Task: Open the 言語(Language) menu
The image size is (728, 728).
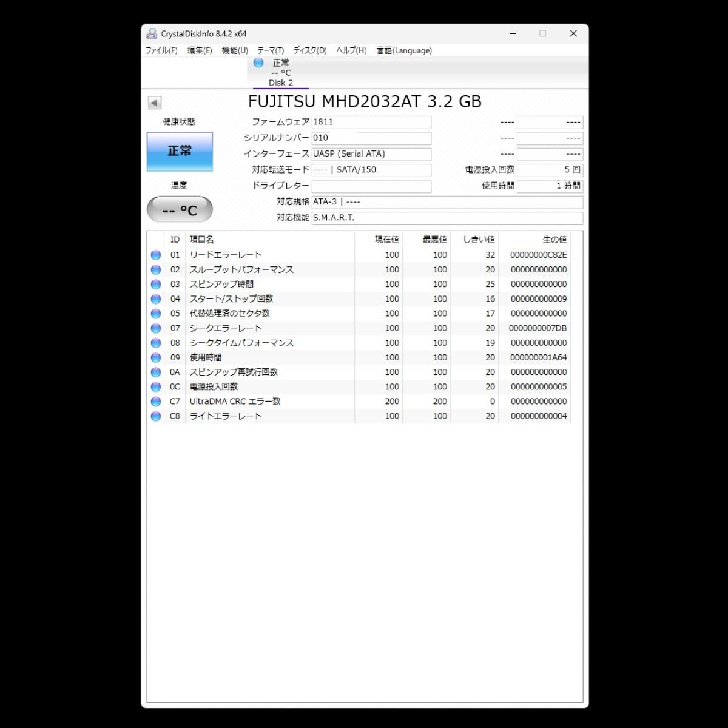Action: coord(404,50)
